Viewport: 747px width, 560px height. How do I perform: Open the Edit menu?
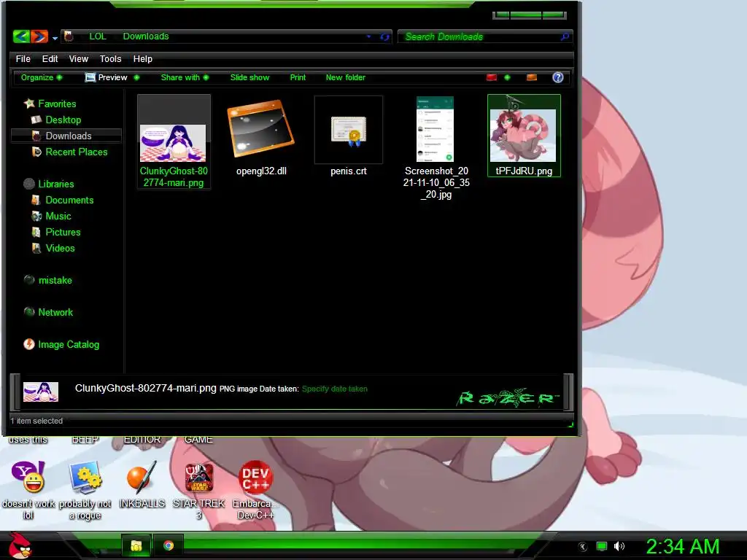[x=50, y=58]
